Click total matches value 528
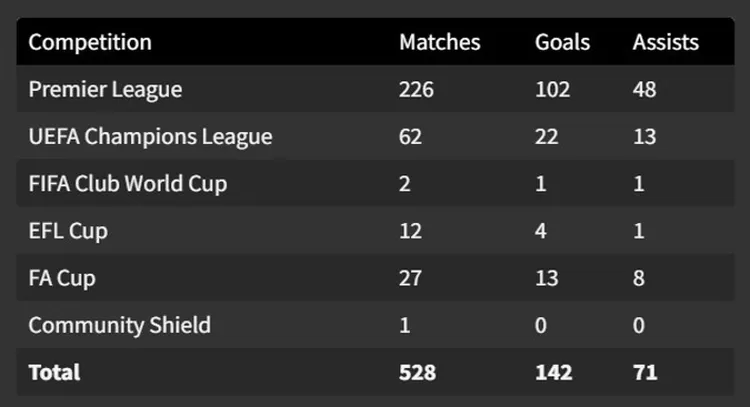 (x=417, y=372)
